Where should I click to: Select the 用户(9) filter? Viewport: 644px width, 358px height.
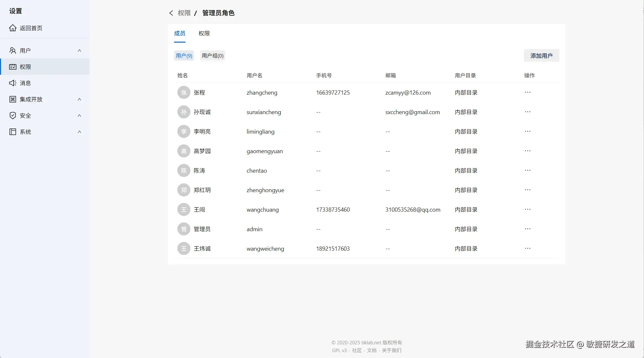click(184, 56)
